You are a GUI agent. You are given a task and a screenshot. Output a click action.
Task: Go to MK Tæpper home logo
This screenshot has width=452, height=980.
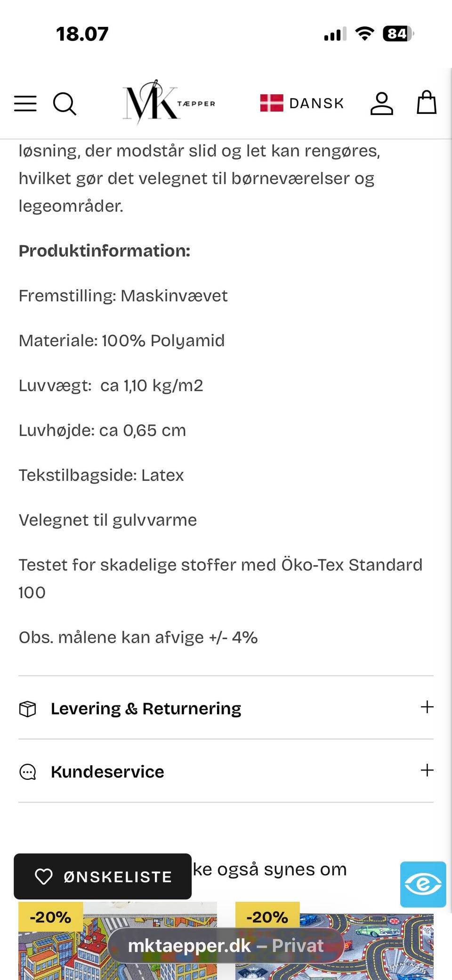pos(168,103)
